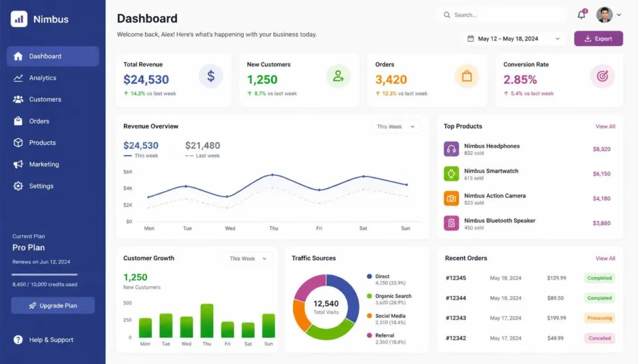Open the May 12 – May 18, 2024 date dropdown
Screen dimensions: 638x364
515,39
